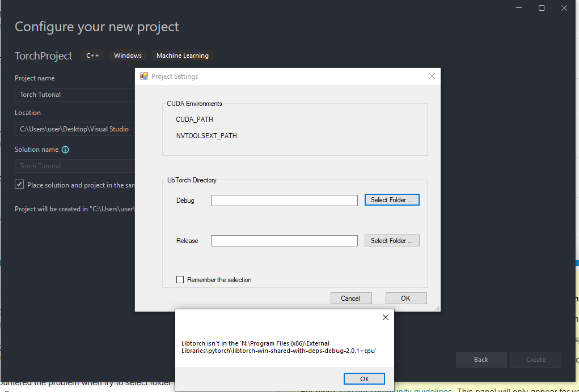
Task: Click the info icon beside Solution name
Action: (65, 150)
